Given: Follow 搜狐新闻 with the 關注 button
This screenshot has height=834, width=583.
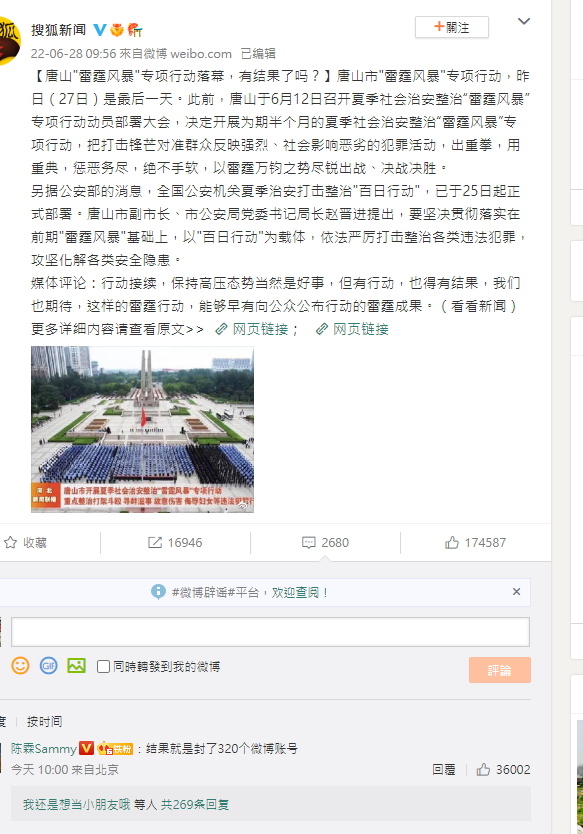Looking at the screenshot, I should (x=452, y=27).
